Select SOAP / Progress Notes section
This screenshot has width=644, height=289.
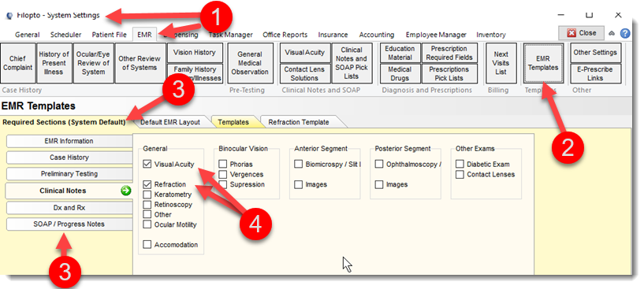69,224
